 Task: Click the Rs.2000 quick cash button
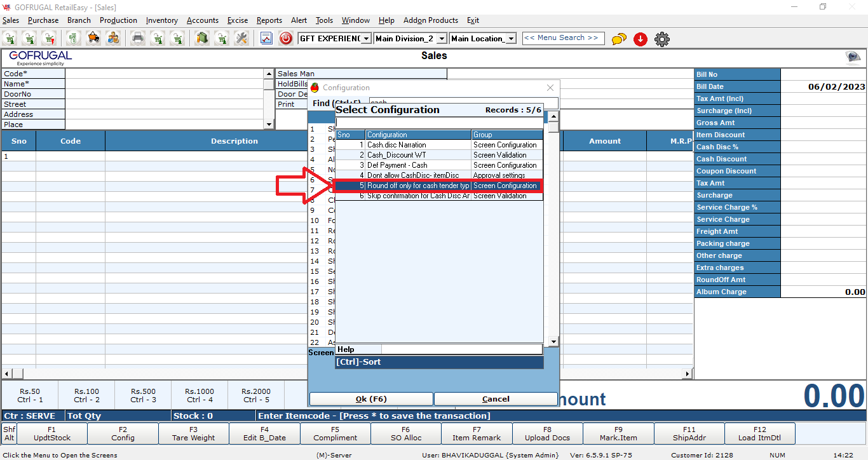257,395
